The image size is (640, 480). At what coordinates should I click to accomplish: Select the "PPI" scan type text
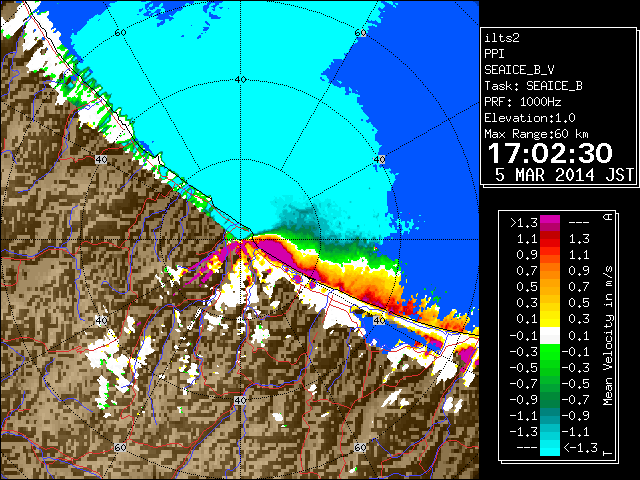pos(494,54)
